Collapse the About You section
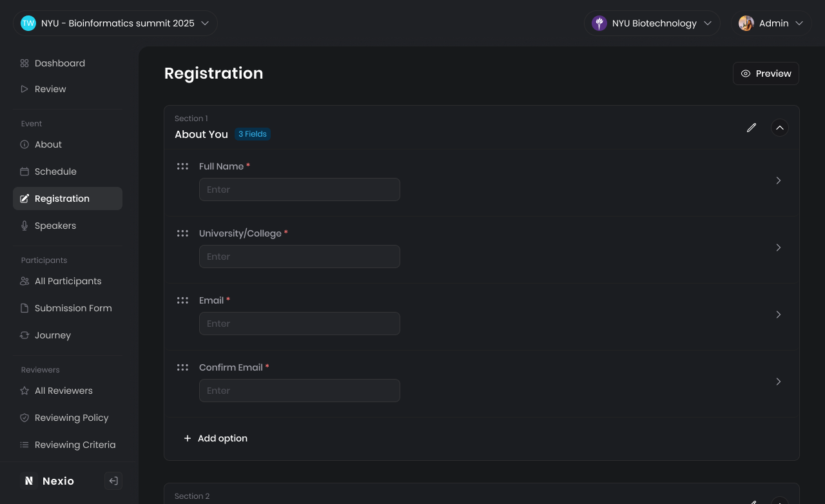825x504 pixels. [779, 128]
